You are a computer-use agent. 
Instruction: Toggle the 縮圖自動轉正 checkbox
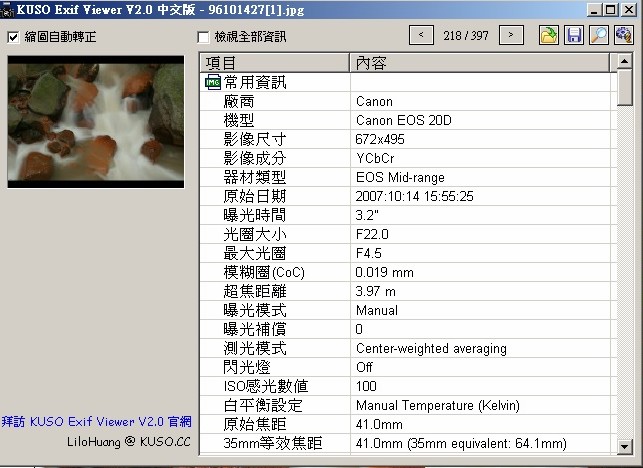(13, 37)
